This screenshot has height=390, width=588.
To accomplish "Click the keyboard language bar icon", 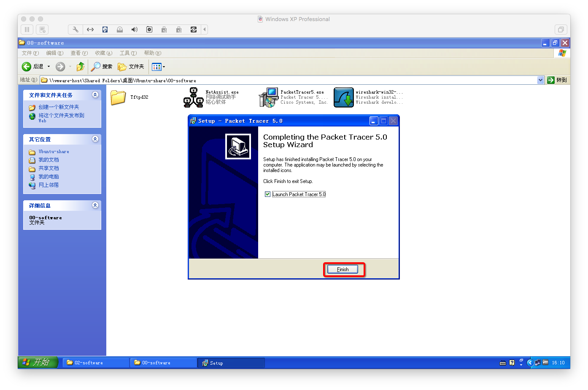I will click(503, 363).
